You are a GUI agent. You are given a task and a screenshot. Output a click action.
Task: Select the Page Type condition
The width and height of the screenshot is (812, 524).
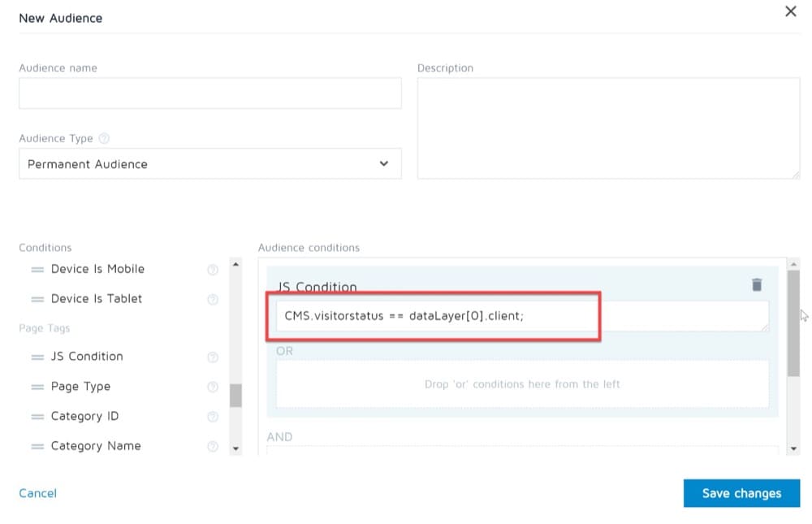pos(80,387)
